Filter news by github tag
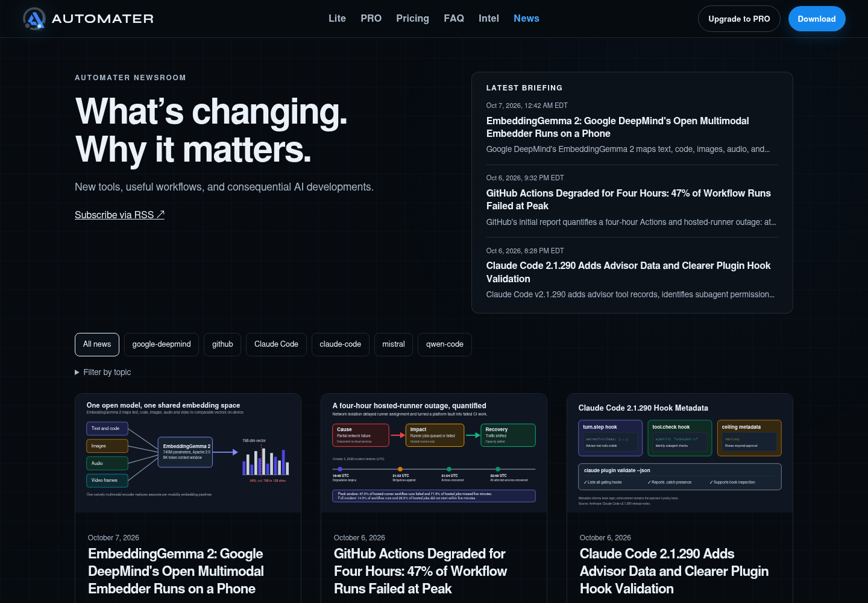The width and height of the screenshot is (868, 603). (x=222, y=344)
